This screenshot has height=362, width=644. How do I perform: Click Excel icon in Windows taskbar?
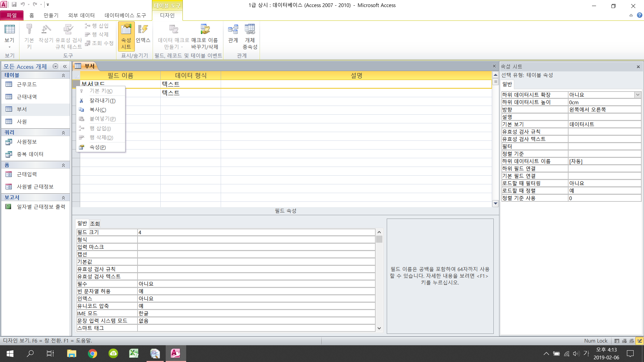point(134,353)
